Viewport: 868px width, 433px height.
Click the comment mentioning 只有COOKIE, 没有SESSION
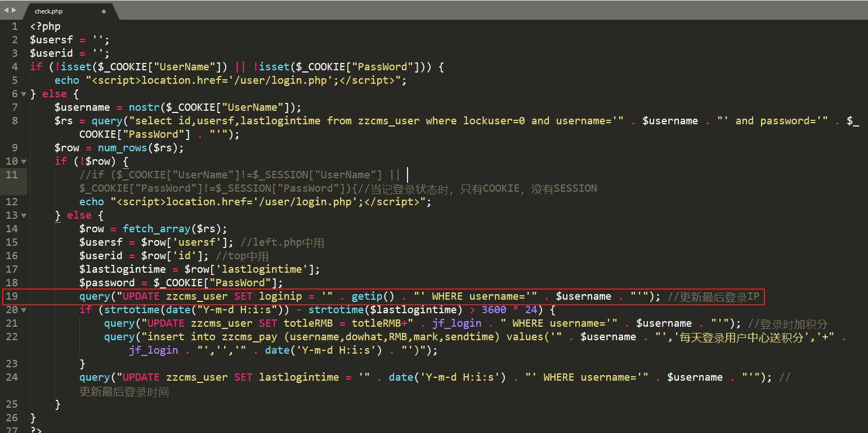click(x=477, y=188)
